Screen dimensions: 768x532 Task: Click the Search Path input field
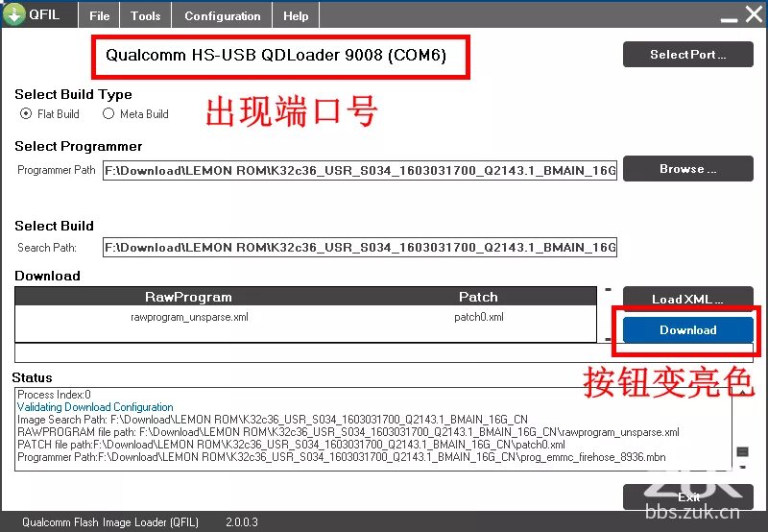click(x=359, y=248)
